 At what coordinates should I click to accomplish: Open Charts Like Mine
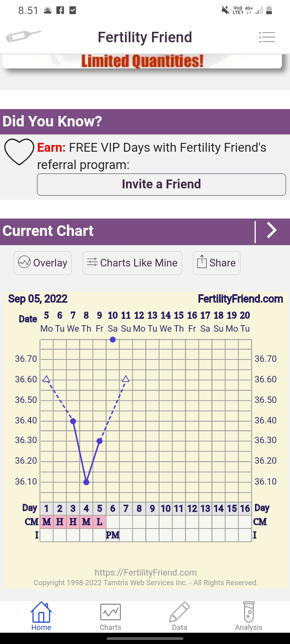click(132, 263)
